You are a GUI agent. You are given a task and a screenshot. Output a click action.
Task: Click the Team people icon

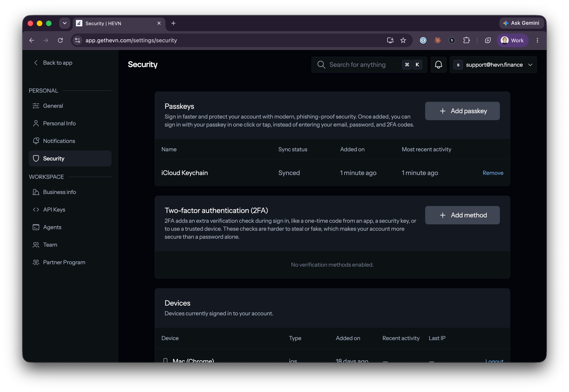(36, 245)
